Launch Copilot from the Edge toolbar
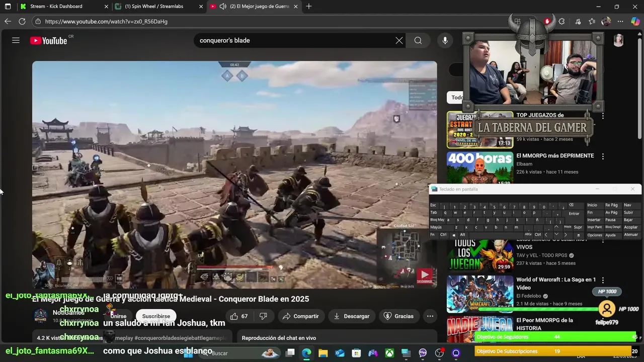 click(635, 22)
